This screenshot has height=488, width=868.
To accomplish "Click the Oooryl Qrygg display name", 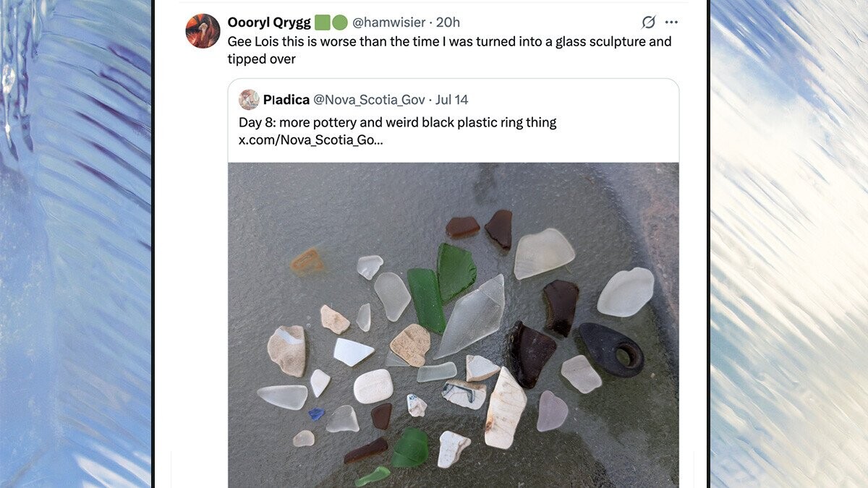I will click(x=269, y=22).
